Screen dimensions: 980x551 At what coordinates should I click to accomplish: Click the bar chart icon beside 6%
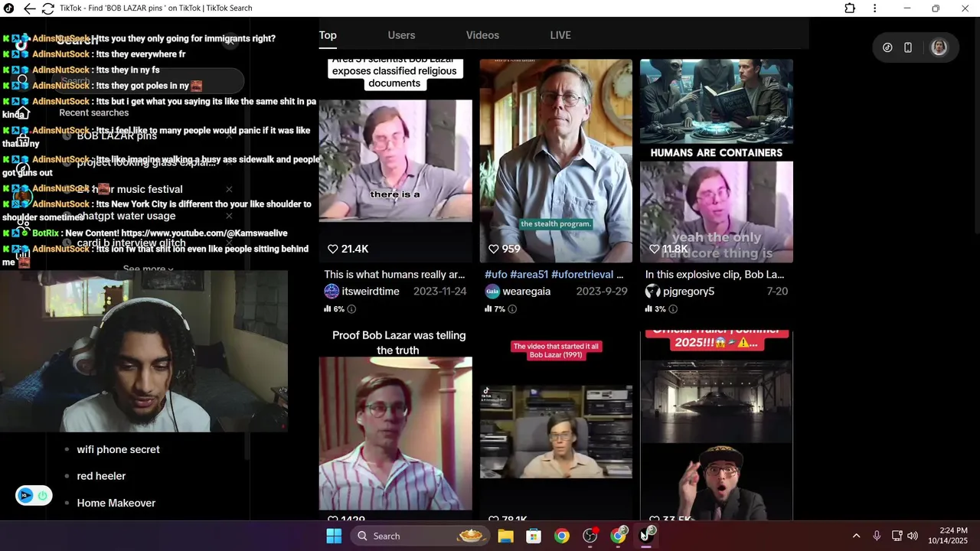(328, 309)
